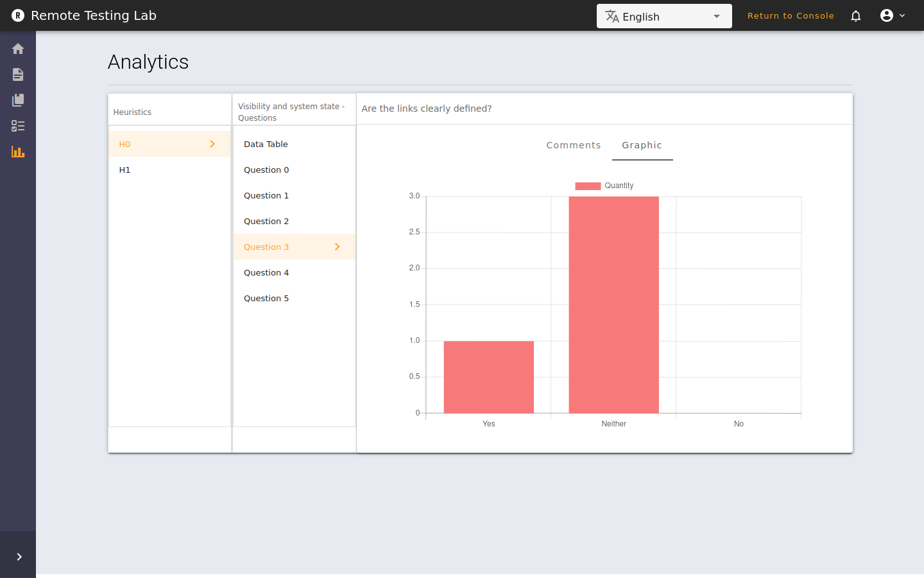Image resolution: width=924 pixels, height=578 pixels.
Task: Open the Home icon in sidebar
Action: pos(18,49)
